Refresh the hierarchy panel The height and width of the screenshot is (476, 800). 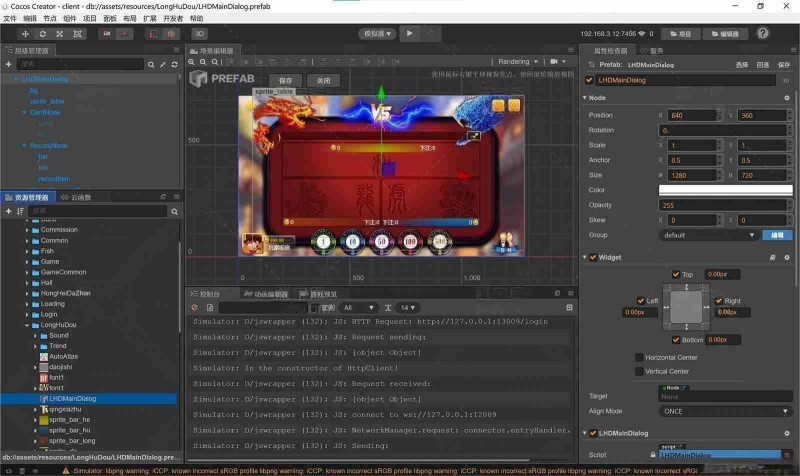[x=174, y=65]
